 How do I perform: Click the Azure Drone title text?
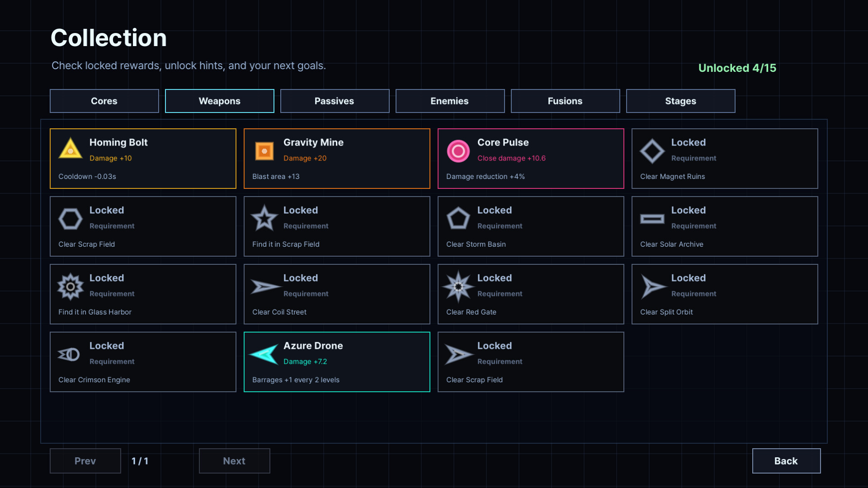tap(313, 346)
